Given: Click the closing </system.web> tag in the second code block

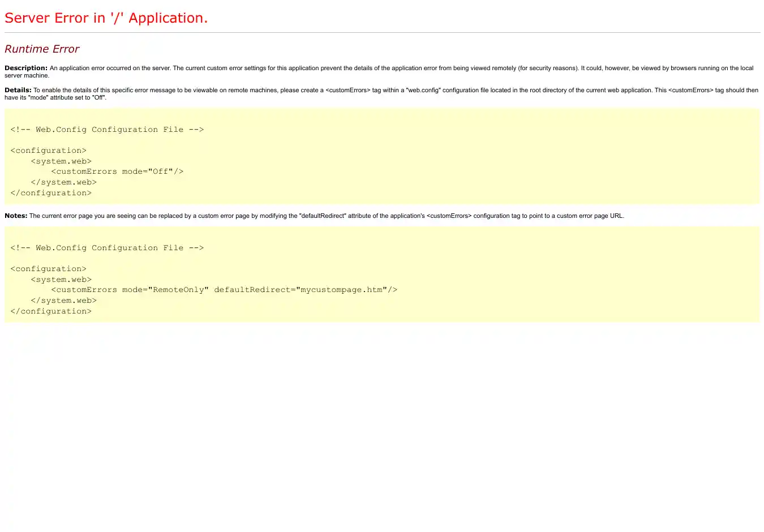Looking at the screenshot, I should coord(63,301).
